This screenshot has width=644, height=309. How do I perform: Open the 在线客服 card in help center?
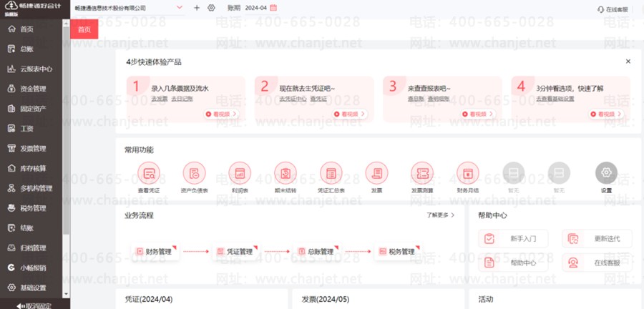(597, 263)
